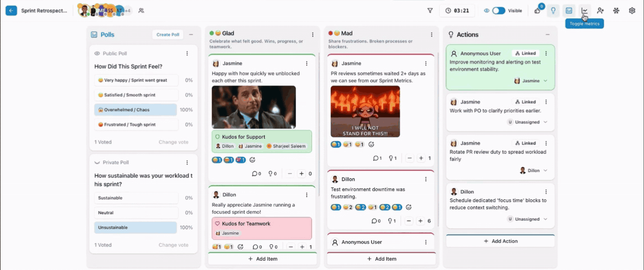This screenshot has height=270, width=644.
Task: Click the back arrow button
Action: pos(11,10)
